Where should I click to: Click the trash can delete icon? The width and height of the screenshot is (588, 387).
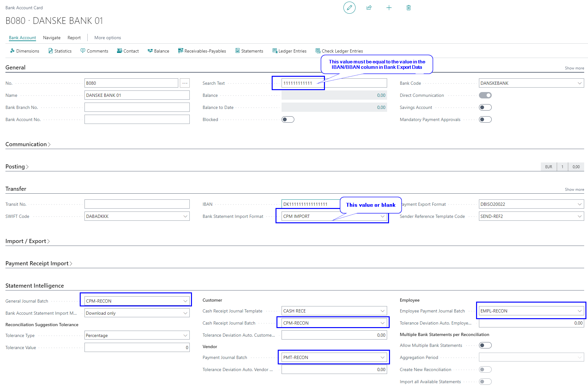click(408, 8)
